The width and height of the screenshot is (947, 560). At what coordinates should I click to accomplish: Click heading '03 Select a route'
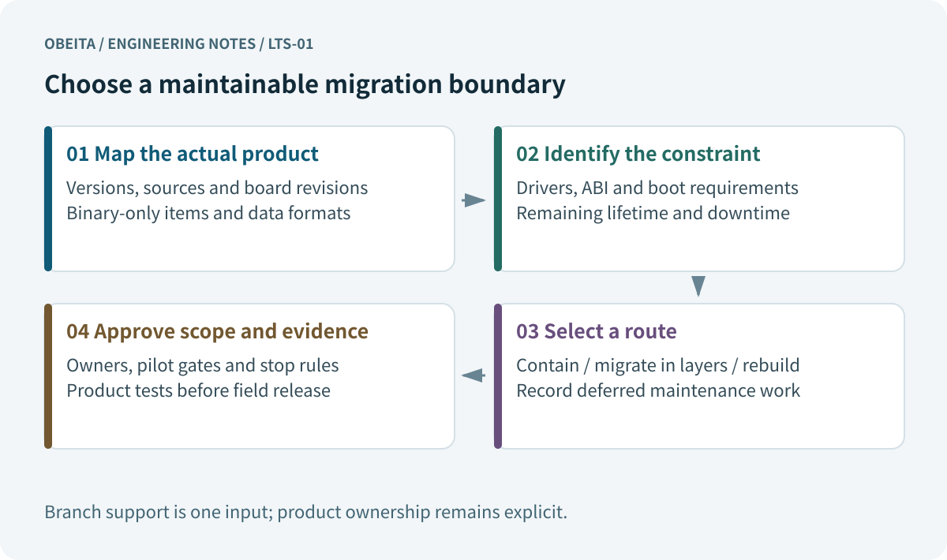596,331
